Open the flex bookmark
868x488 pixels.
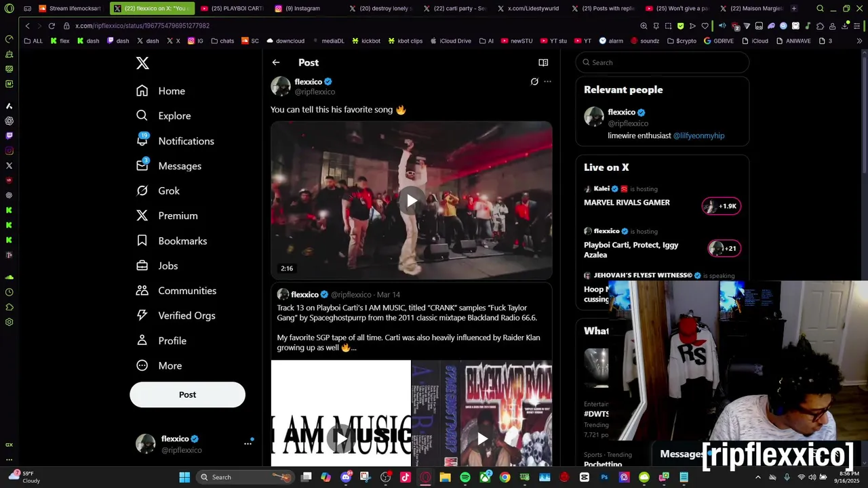60,41
